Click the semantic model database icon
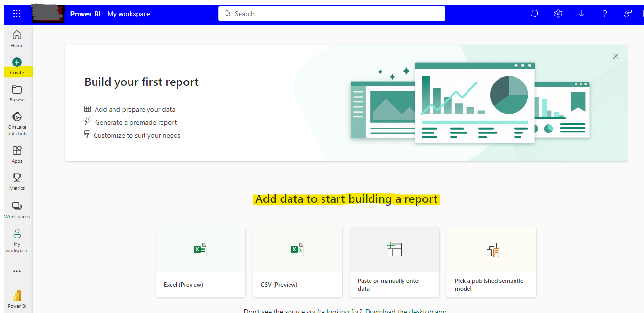Image resolution: width=644 pixels, height=313 pixels. click(493, 249)
